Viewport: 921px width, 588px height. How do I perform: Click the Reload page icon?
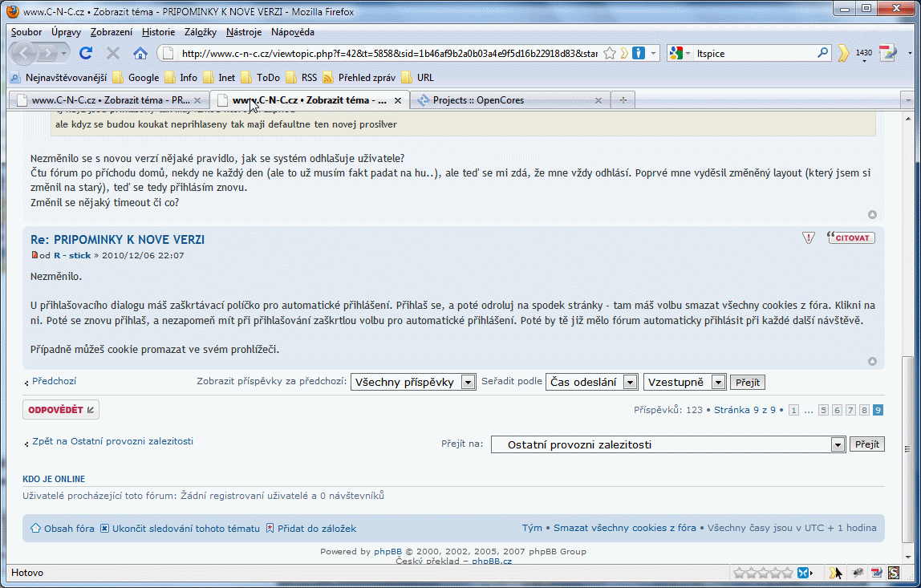tap(86, 53)
